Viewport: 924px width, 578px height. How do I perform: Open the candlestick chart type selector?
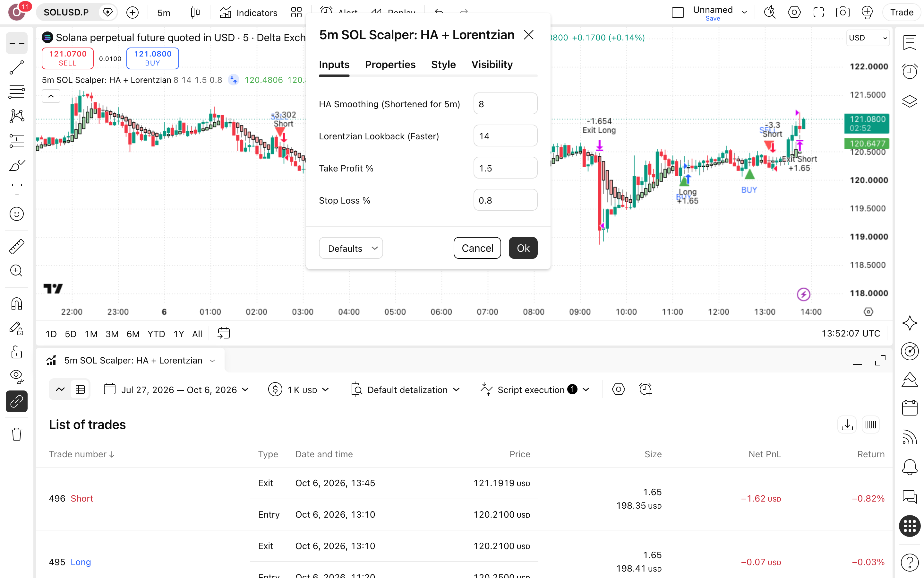click(195, 13)
